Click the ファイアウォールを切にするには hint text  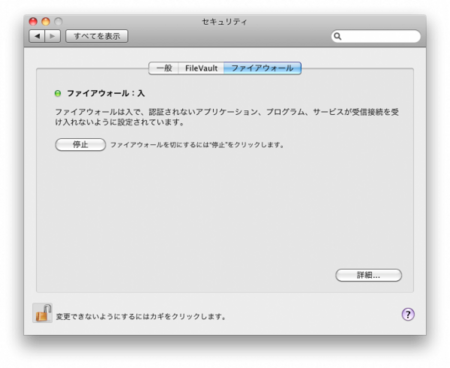[x=197, y=145]
